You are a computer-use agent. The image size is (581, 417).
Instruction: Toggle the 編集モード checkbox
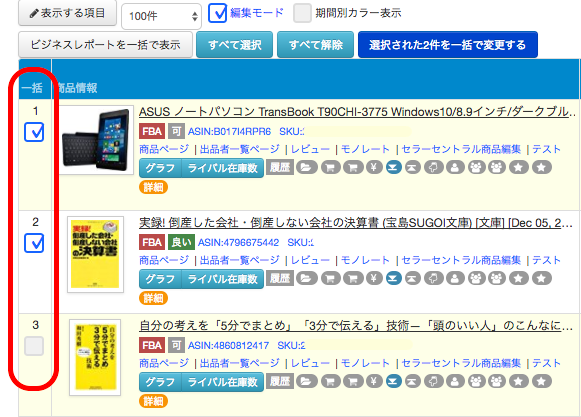[218, 13]
